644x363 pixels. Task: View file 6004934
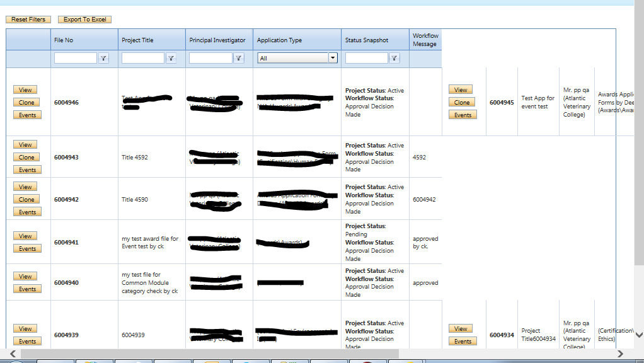point(461,328)
